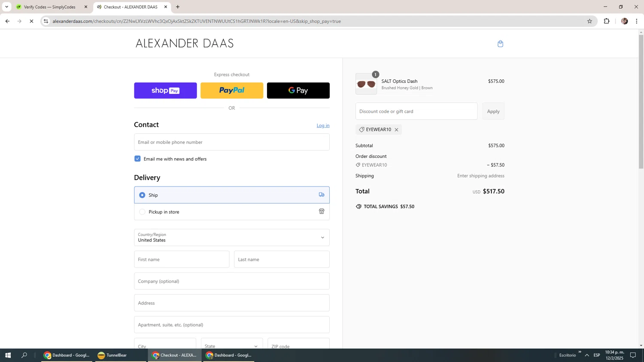Screen dimensions: 644x362
Task: Open the browser Extensions puzzle icon
Action: [x=607, y=21]
